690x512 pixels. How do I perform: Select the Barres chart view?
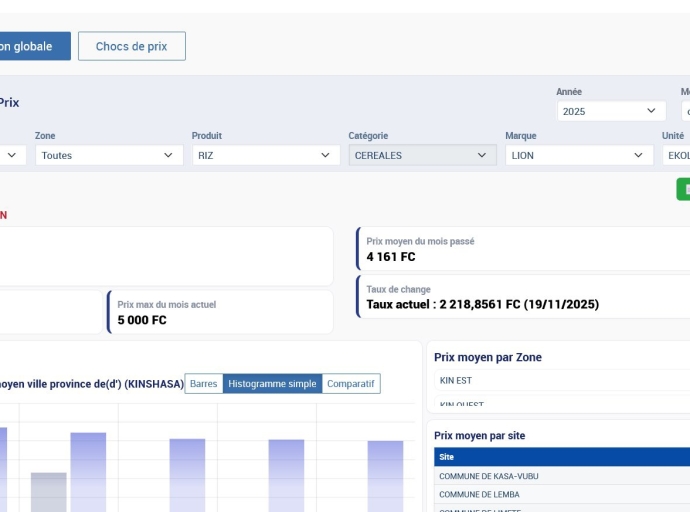coord(204,384)
